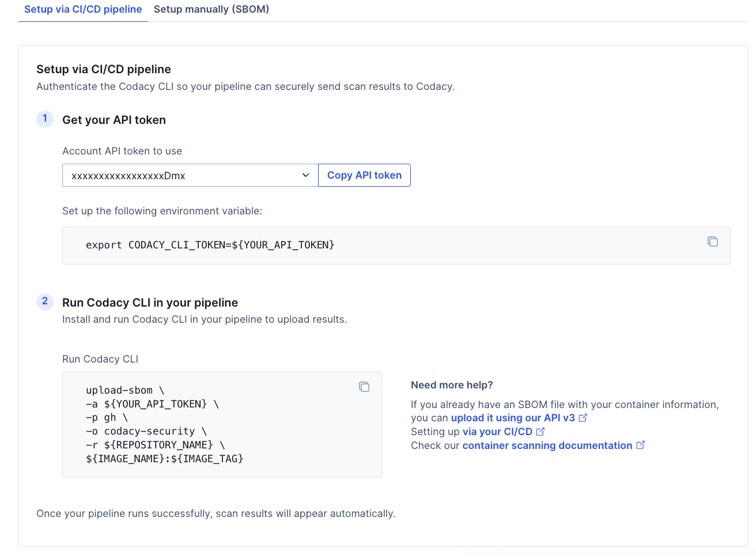Screen dimensions: 756x555
Task: Select the Setup via CI/CD pipeline tab
Action: [x=83, y=9]
